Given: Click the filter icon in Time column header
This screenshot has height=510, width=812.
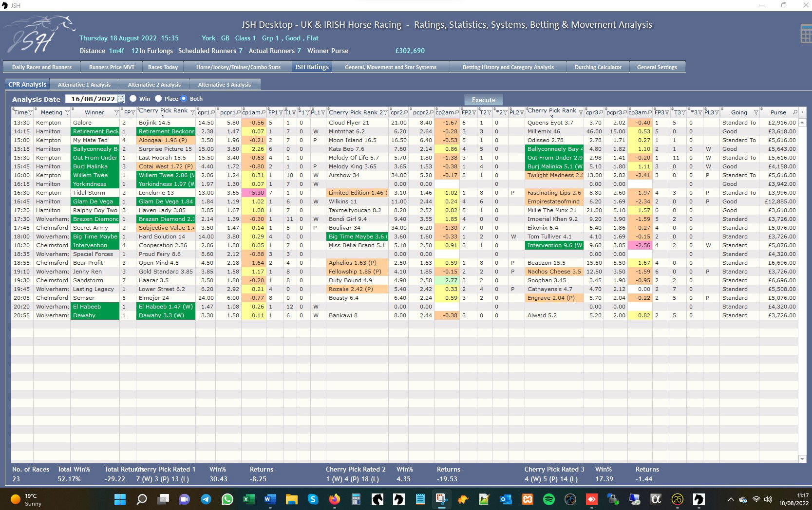Looking at the screenshot, I should point(31,112).
